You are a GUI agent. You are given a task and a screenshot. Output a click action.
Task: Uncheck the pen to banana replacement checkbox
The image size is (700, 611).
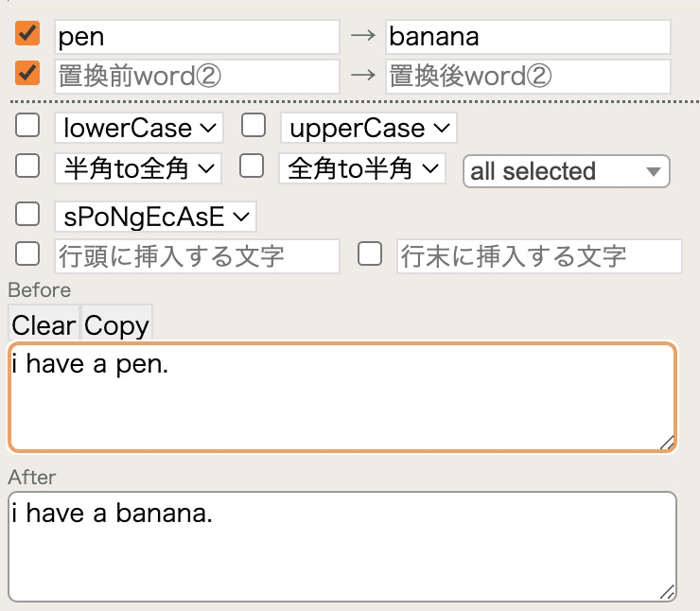(x=27, y=33)
